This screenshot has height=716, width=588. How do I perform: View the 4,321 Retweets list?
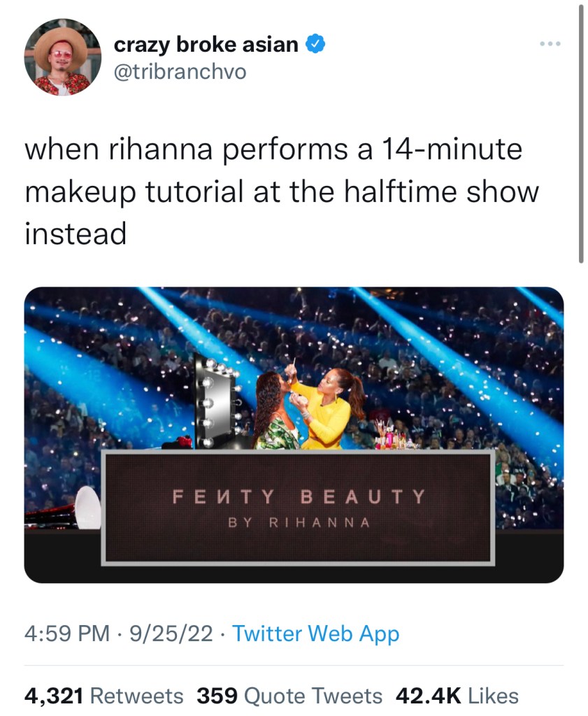tap(103, 696)
